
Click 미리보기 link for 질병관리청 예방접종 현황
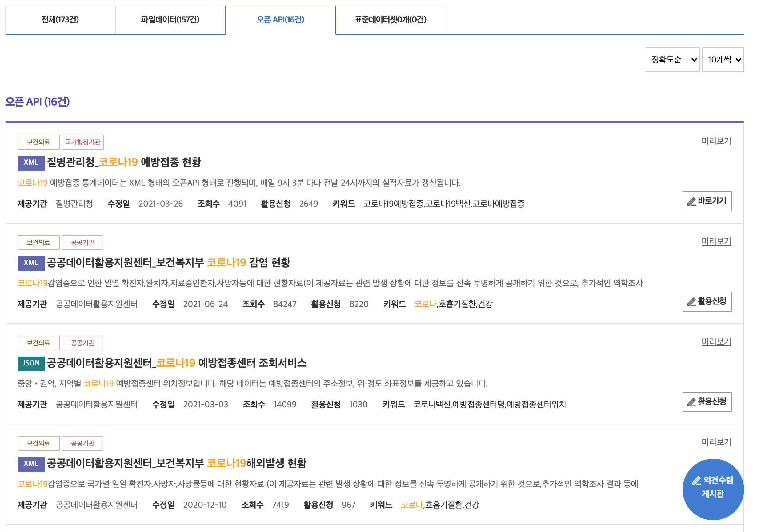(x=716, y=141)
